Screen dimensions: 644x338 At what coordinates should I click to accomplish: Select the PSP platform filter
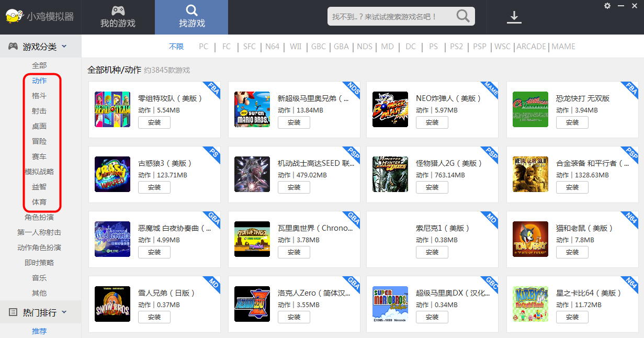pyautogui.click(x=480, y=47)
